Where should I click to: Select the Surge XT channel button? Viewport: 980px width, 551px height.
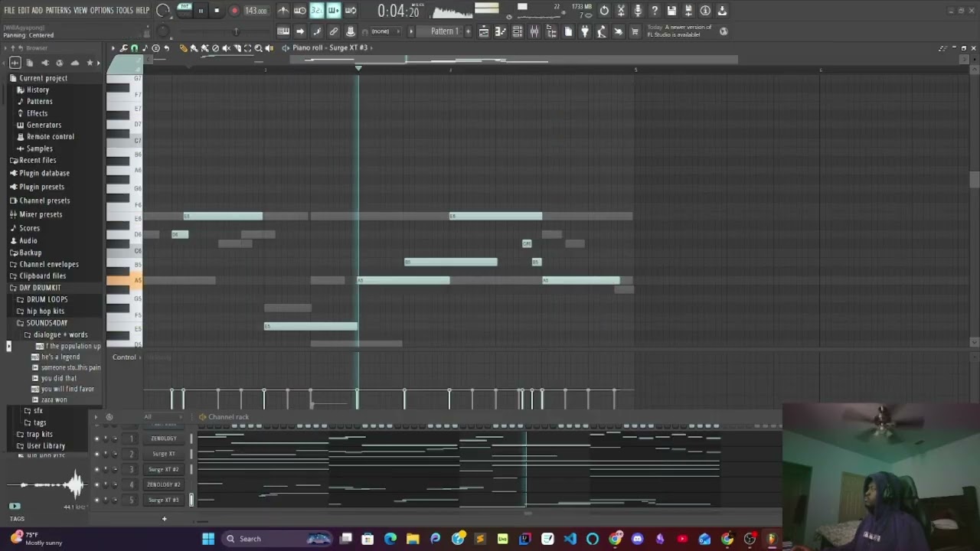(164, 454)
